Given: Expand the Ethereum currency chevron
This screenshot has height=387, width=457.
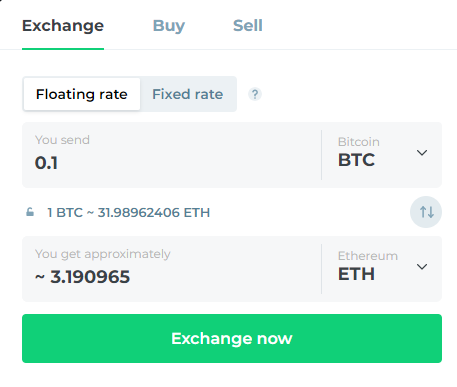Looking at the screenshot, I should 422,267.
